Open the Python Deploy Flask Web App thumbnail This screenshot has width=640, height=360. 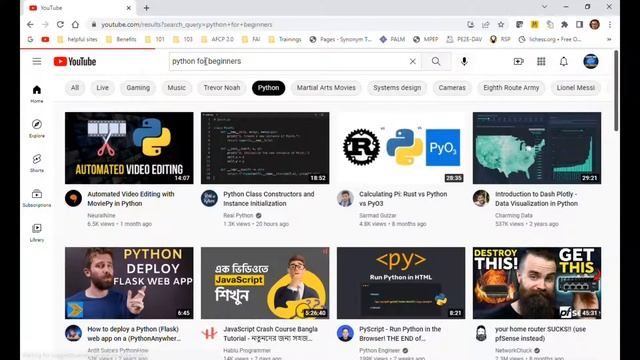(129, 283)
